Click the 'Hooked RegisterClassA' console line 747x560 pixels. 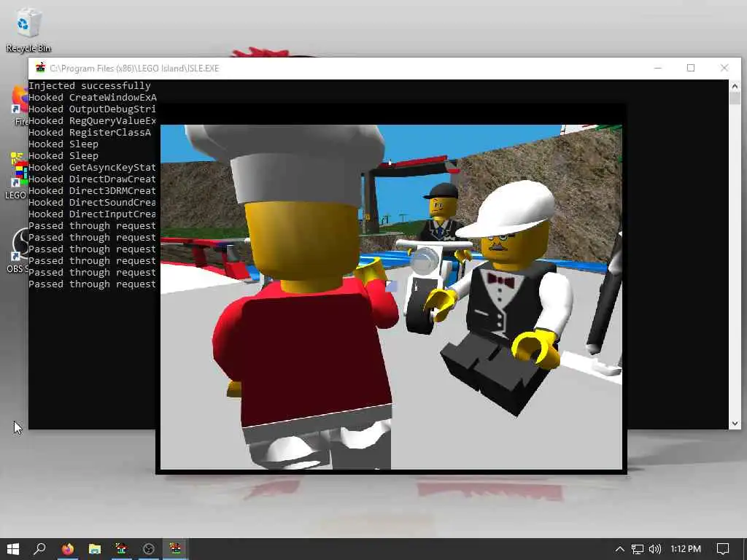[90, 133]
